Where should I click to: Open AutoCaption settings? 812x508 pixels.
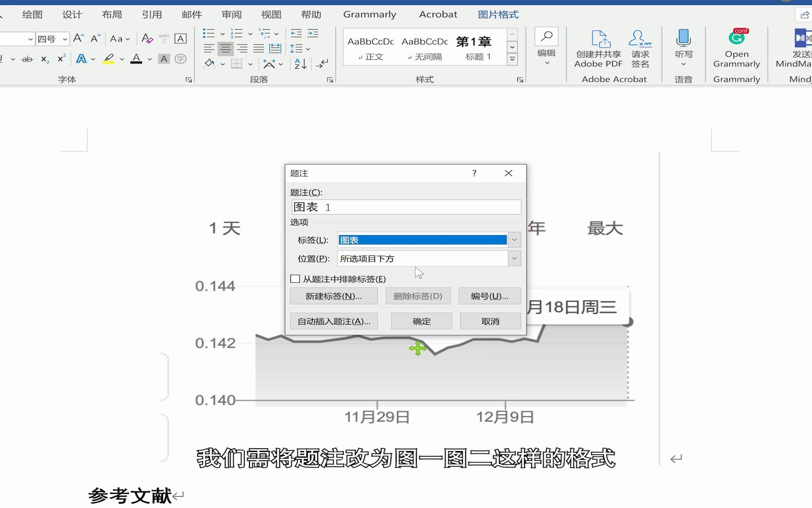[x=334, y=321]
